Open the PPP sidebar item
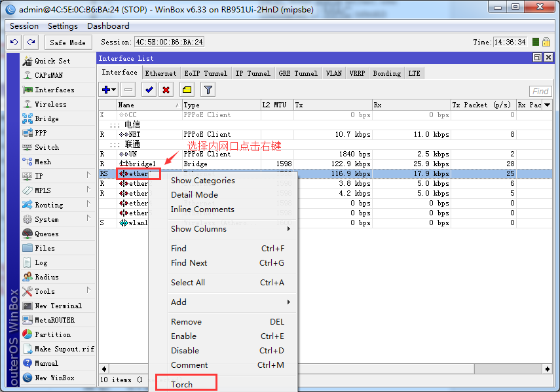The height and width of the screenshot is (392, 560). 58,133
